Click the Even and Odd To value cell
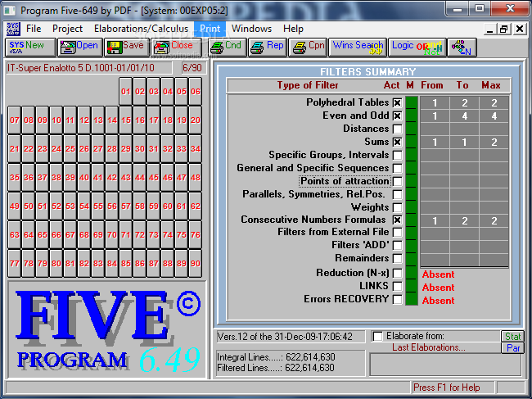 [x=465, y=116]
